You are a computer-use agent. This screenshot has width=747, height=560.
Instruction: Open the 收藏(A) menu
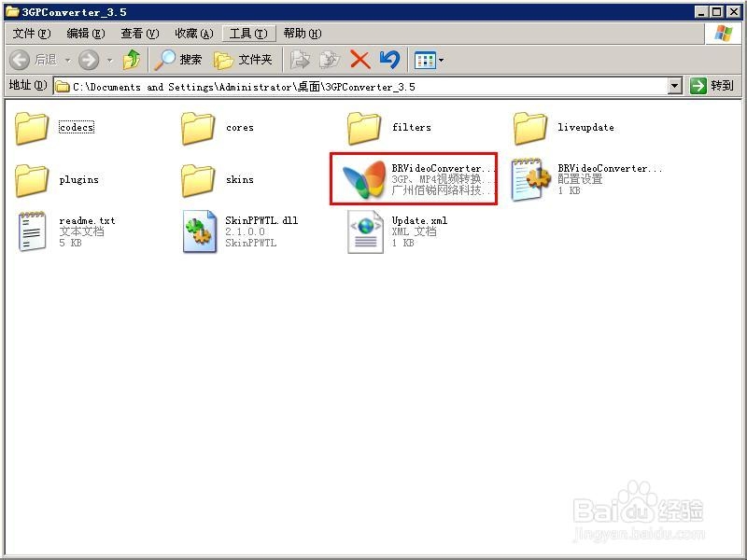(194, 34)
